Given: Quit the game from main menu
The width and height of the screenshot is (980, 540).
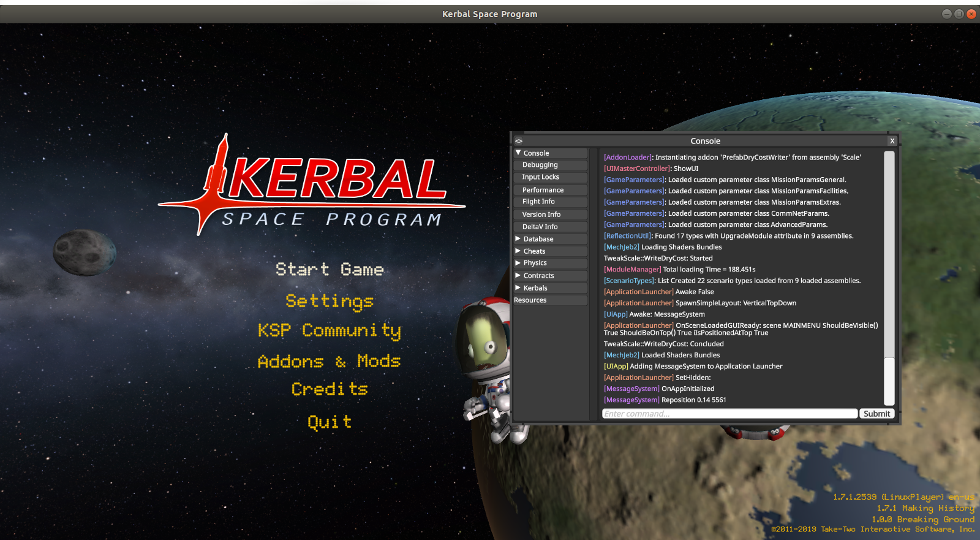Looking at the screenshot, I should point(330,422).
